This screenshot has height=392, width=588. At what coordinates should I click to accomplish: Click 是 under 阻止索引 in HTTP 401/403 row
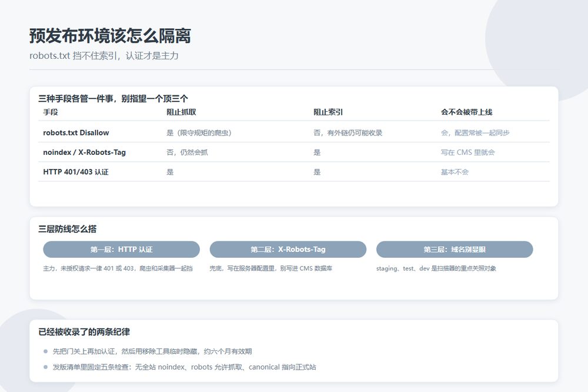click(317, 172)
